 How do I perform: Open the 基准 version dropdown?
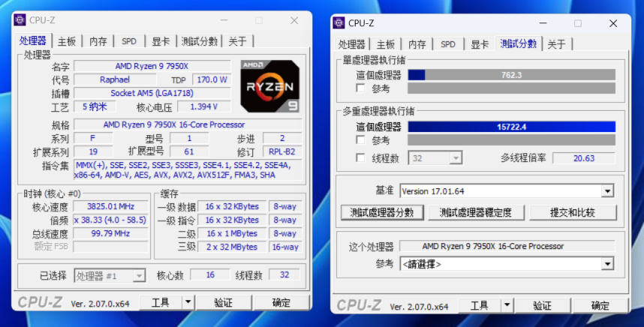(x=507, y=190)
